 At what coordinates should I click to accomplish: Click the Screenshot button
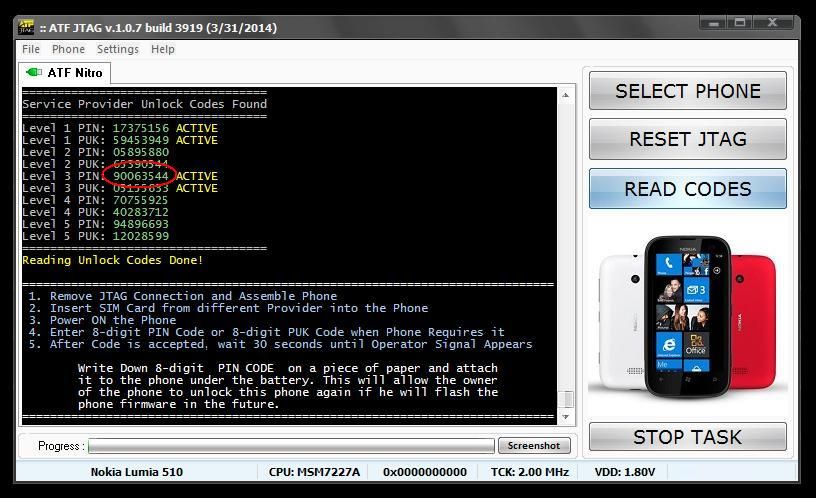click(x=534, y=445)
